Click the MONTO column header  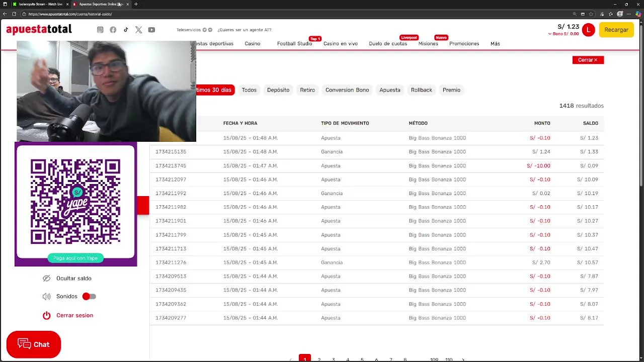542,123
